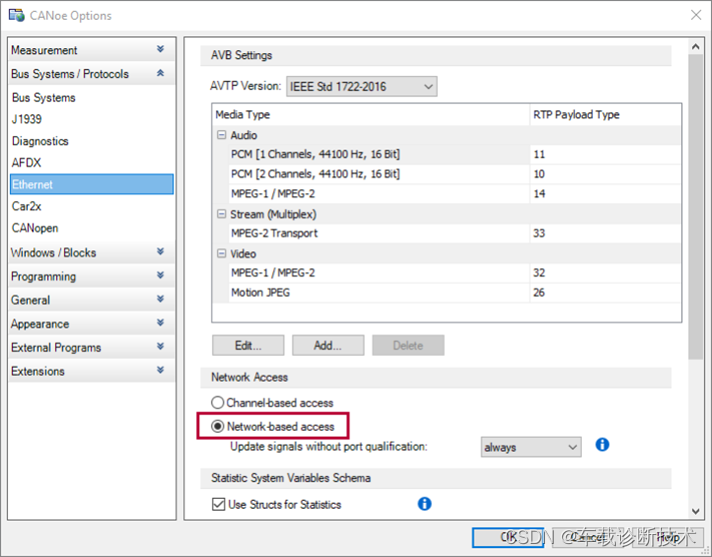
Task: Collapse the Bus Systems / Protocols section
Action: (160, 73)
